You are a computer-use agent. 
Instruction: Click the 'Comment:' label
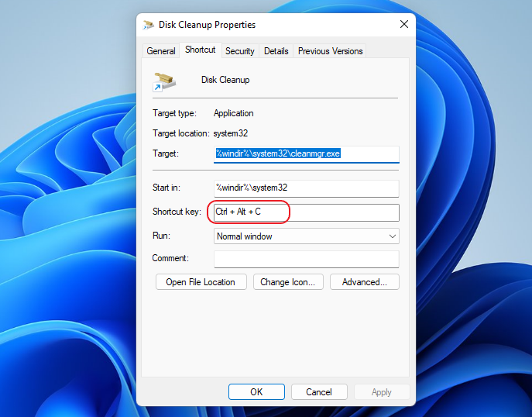pyautogui.click(x=170, y=258)
